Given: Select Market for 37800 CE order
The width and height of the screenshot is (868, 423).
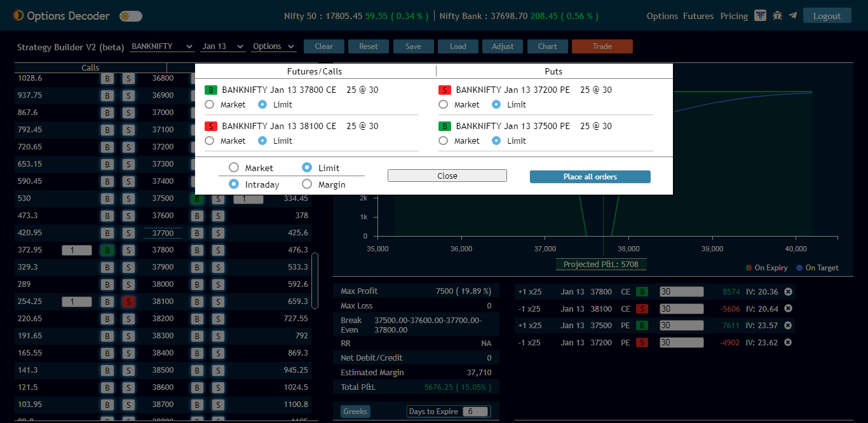Looking at the screenshot, I should pos(210,104).
